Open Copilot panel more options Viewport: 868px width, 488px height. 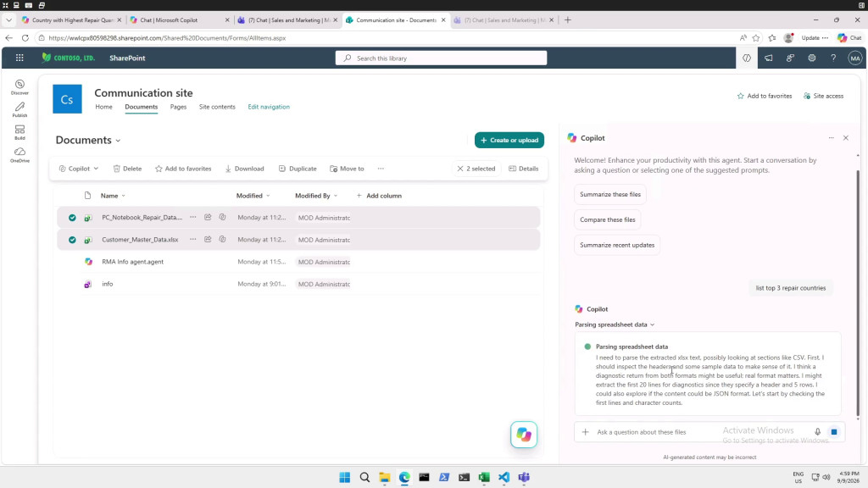coord(831,138)
